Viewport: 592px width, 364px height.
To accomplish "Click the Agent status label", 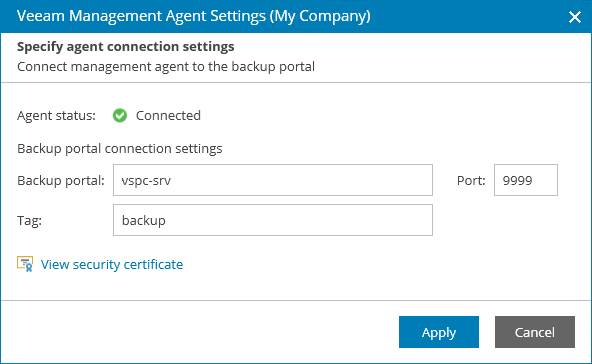I will [x=56, y=116].
